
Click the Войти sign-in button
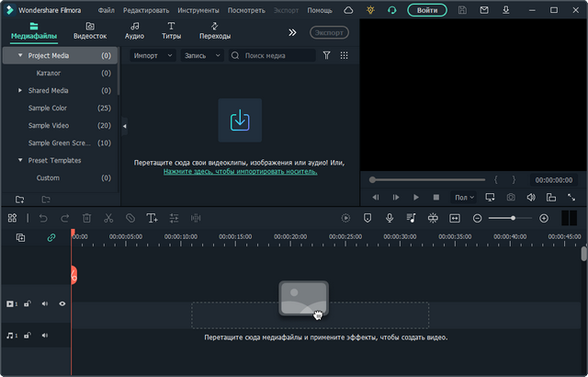[x=426, y=10]
